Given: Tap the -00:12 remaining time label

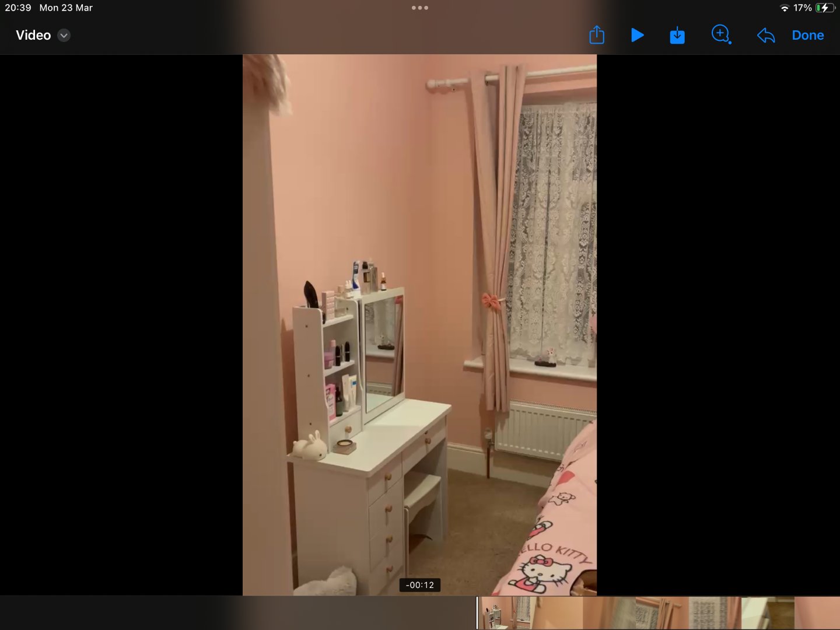Looking at the screenshot, I should (420, 585).
